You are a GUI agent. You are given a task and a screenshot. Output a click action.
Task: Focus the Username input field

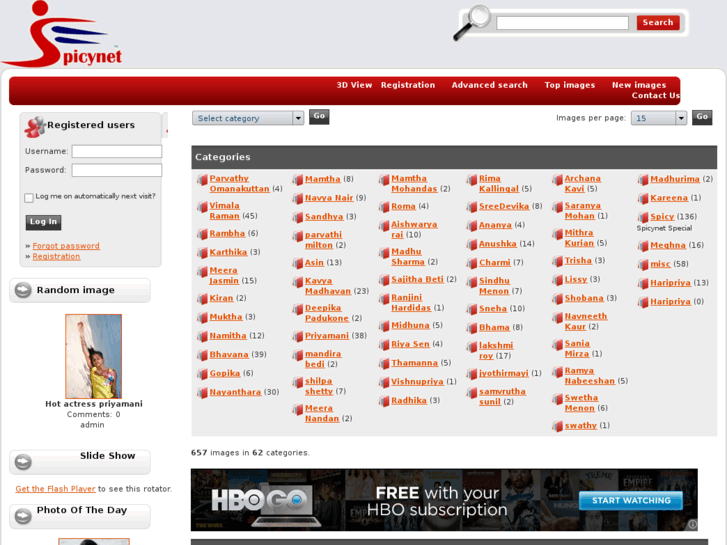pyautogui.click(x=117, y=151)
